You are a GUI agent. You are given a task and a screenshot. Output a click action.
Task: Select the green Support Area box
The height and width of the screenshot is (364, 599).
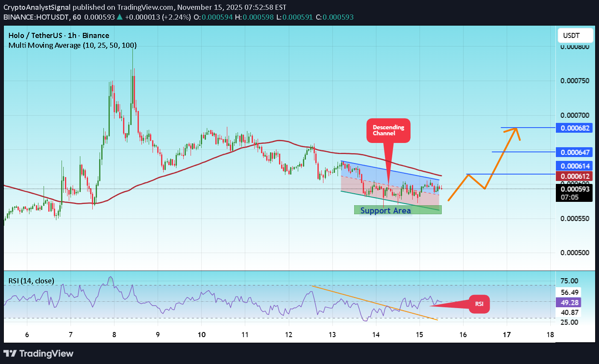[397, 210]
